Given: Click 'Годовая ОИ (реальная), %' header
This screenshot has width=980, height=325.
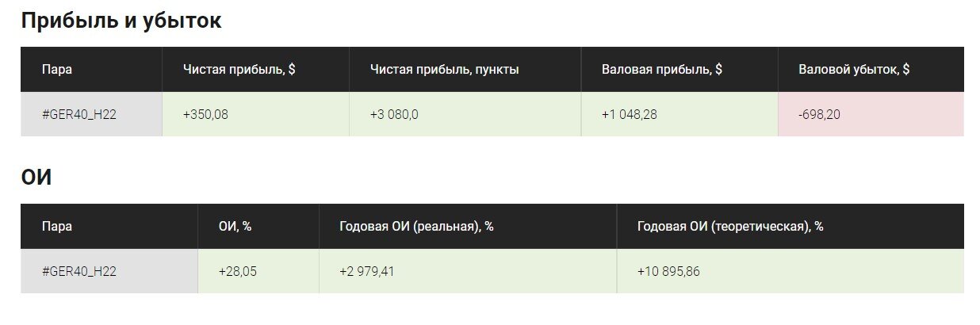Looking at the screenshot, I should [x=416, y=227].
